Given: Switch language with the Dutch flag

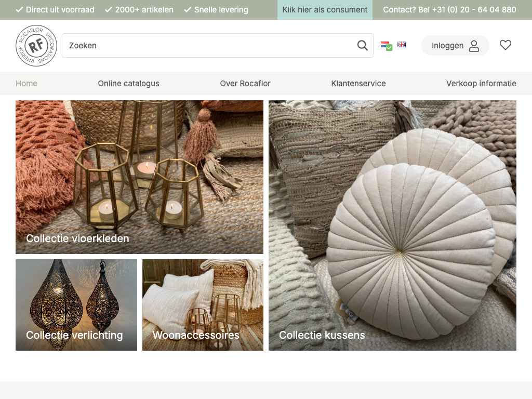Looking at the screenshot, I should (x=385, y=45).
